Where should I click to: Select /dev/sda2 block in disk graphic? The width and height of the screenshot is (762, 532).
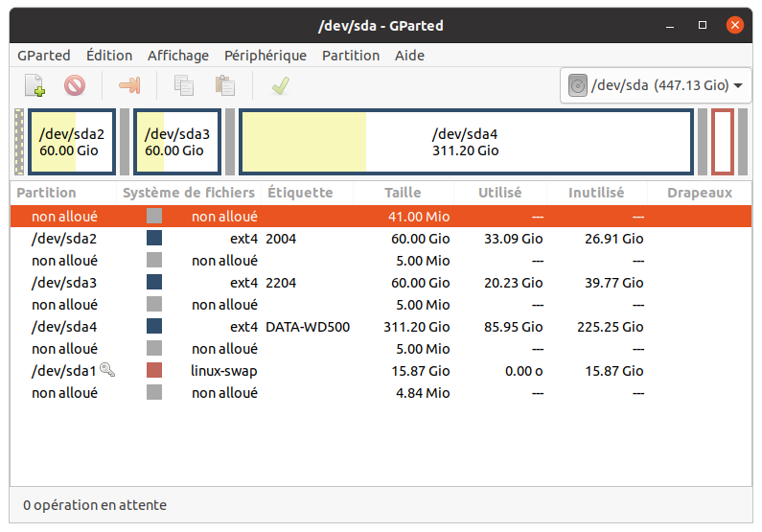click(72, 142)
